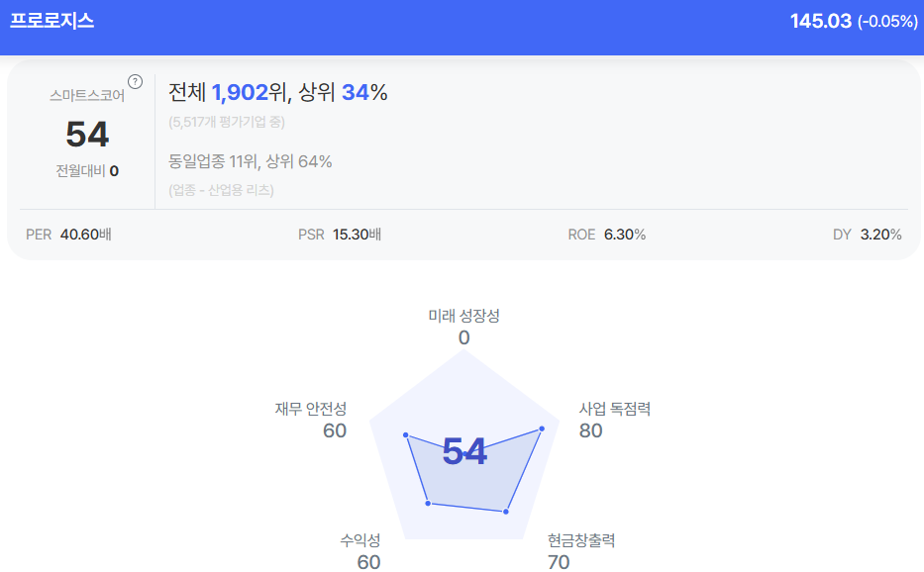The height and width of the screenshot is (572, 924).
Task: Select the 전체 1,902위 ranking text
Action: pos(233,93)
